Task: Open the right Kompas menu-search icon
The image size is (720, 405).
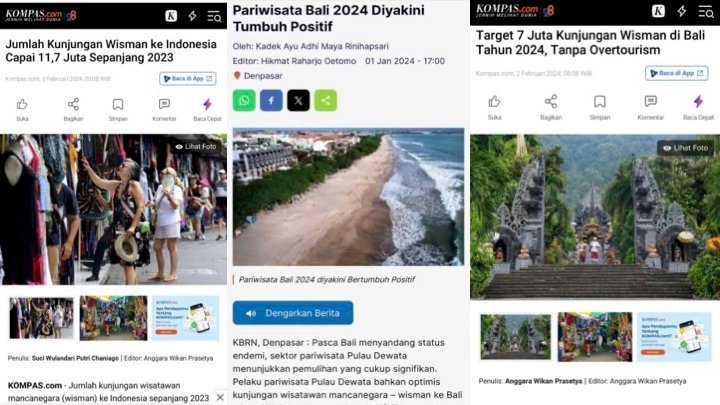Action: pos(705,11)
